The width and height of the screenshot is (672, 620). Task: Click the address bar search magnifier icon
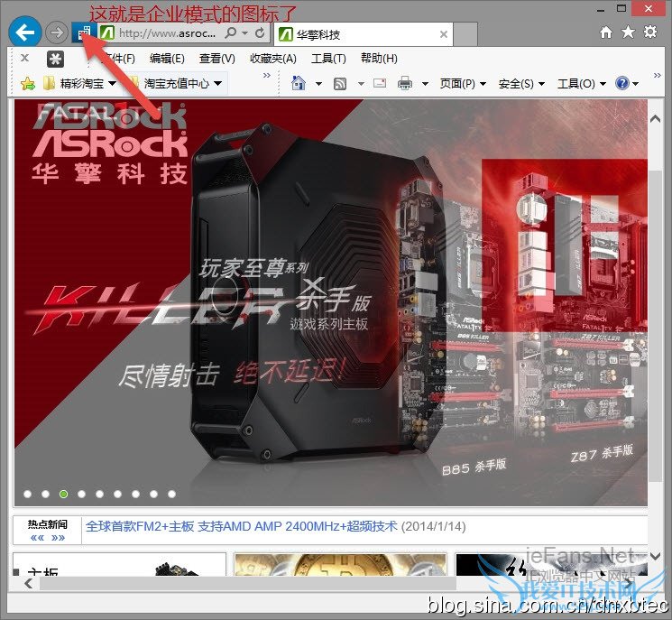pos(231,32)
